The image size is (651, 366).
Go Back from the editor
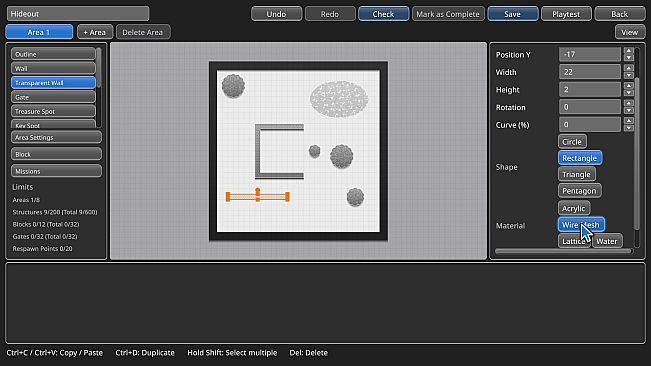point(619,14)
